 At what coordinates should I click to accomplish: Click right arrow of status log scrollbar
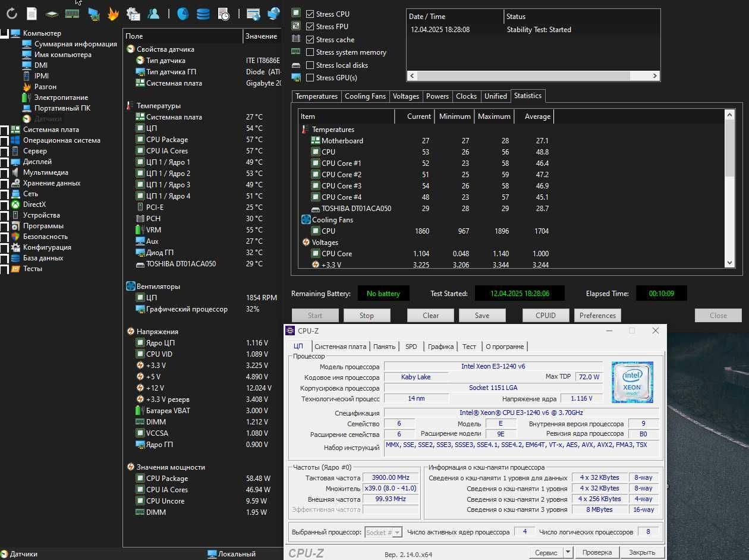tap(655, 75)
